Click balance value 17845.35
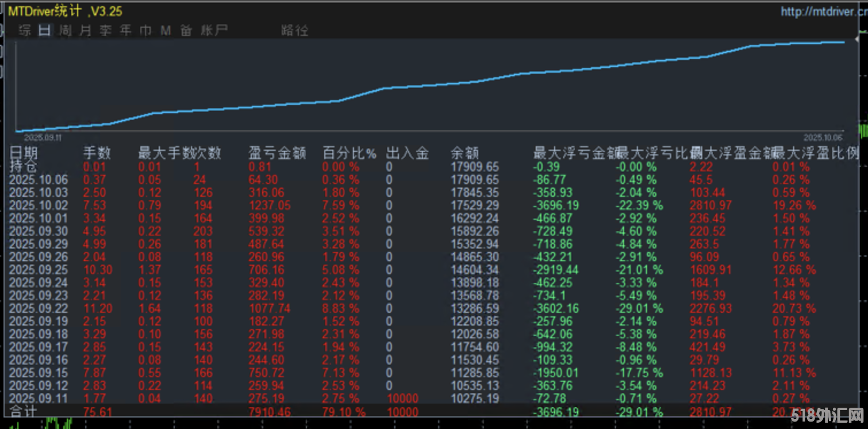The height and width of the screenshot is (429, 868). (x=475, y=193)
